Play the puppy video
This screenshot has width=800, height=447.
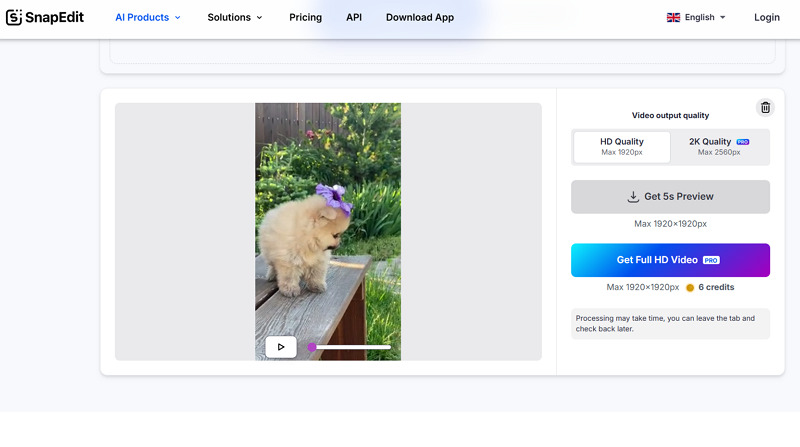click(281, 347)
